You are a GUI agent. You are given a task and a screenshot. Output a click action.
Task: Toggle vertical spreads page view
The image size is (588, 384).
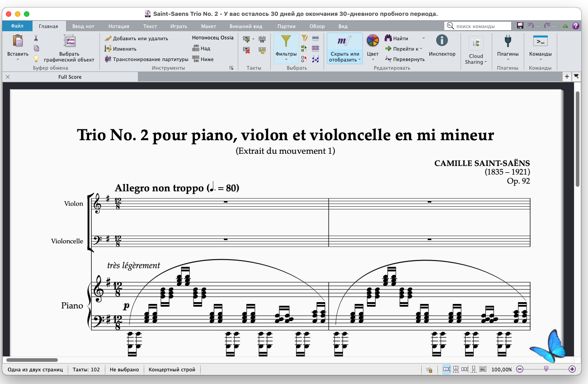[456, 370]
